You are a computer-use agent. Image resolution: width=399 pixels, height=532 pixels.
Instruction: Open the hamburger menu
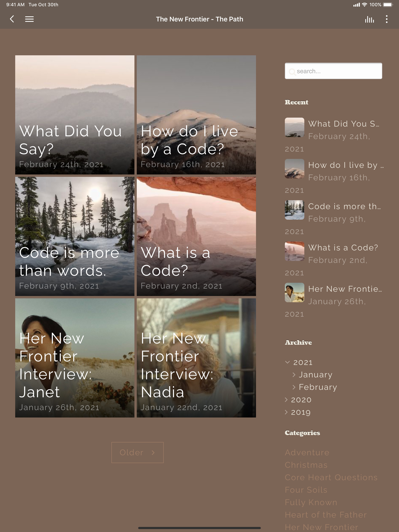pos(29,19)
